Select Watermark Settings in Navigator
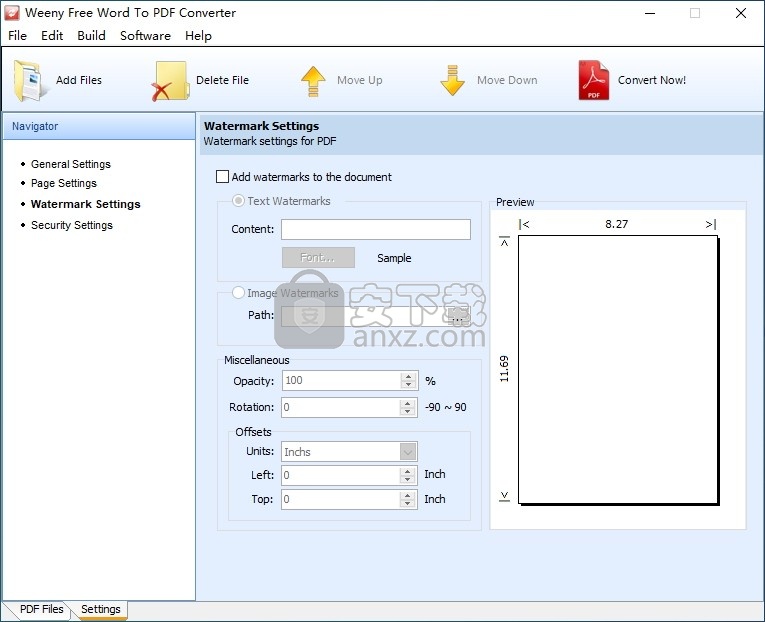This screenshot has width=765, height=622. [x=85, y=204]
